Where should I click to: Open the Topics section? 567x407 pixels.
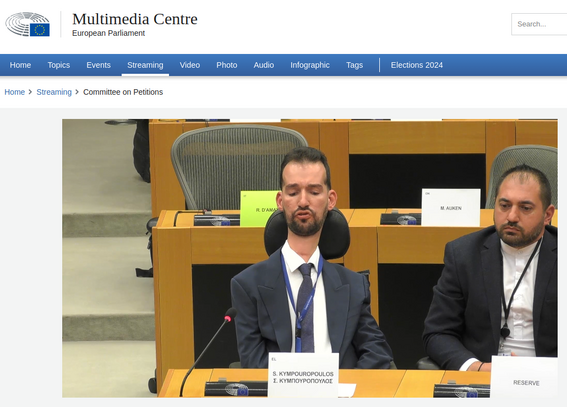click(59, 65)
